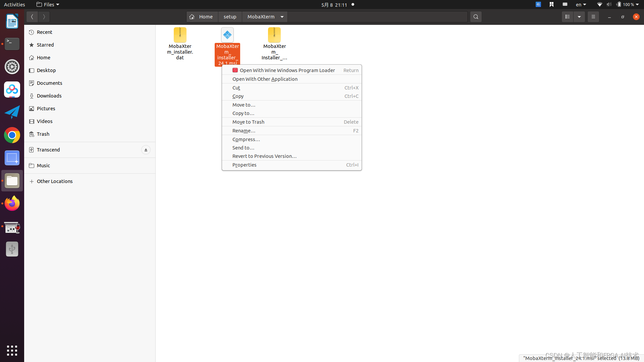This screenshot has height=362, width=644.
Task: Open Documents in the sidebar
Action: pyautogui.click(x=90, y=83)
